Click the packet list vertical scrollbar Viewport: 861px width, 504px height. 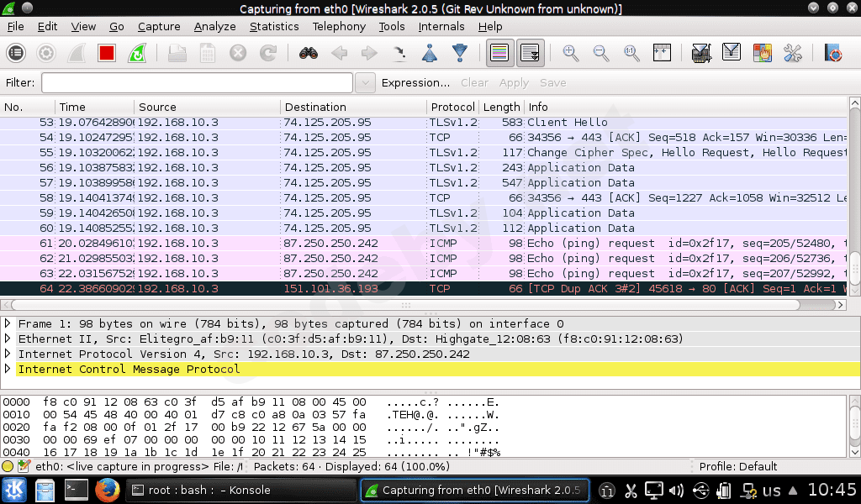pyautogui.click(x=854, y=202)
